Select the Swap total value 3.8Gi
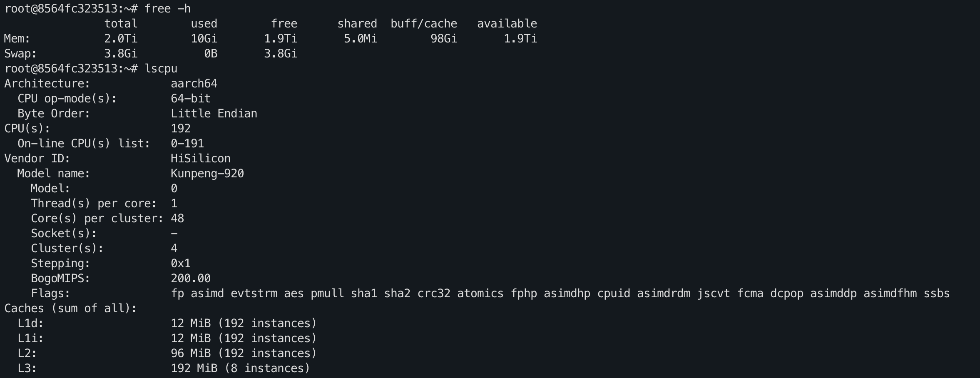The image size is (980, 378). pyautogui.click(x=121, y=54)
